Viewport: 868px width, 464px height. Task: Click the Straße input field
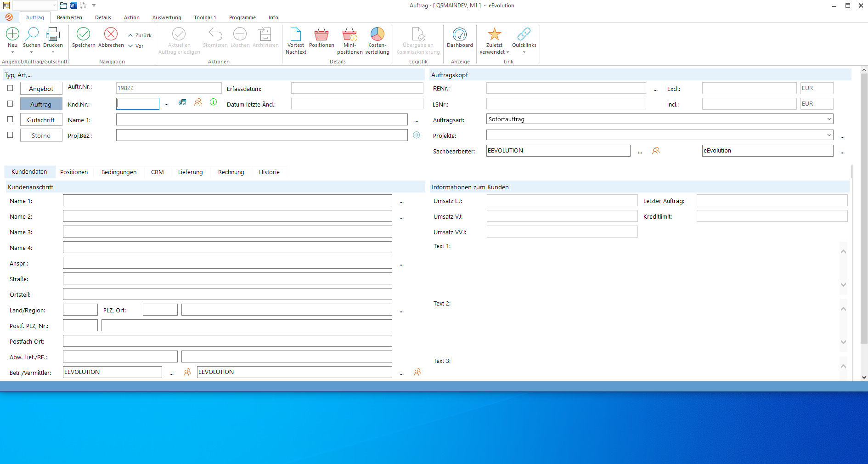point(227,278)
